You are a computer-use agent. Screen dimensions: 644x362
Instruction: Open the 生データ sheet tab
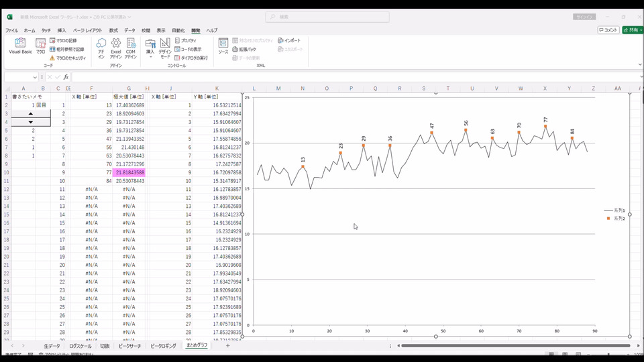click(x=52, y=346)
